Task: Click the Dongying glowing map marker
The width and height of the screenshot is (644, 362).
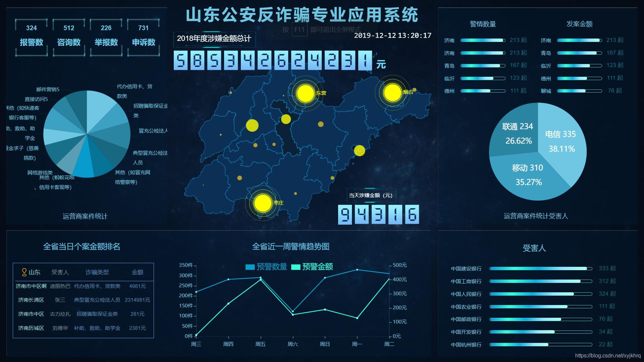Action: 305,93
